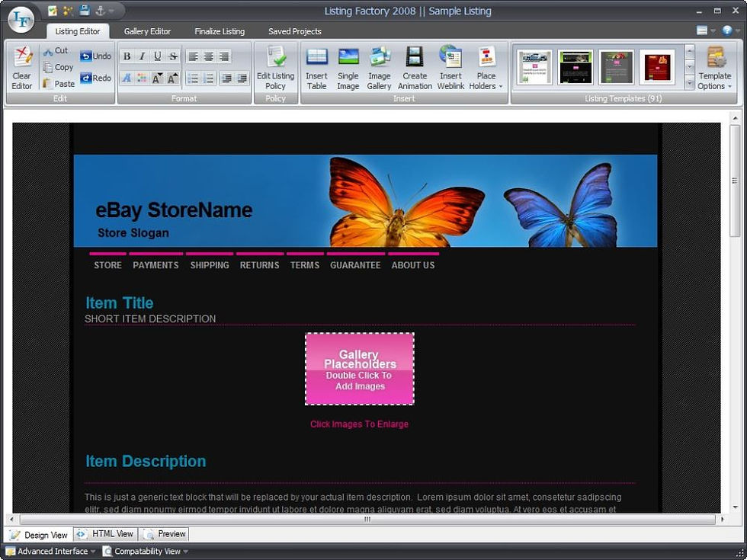Screen dimensions: 747x560
Task: Open the Saved Projects tab
Action: pos(295,31)
